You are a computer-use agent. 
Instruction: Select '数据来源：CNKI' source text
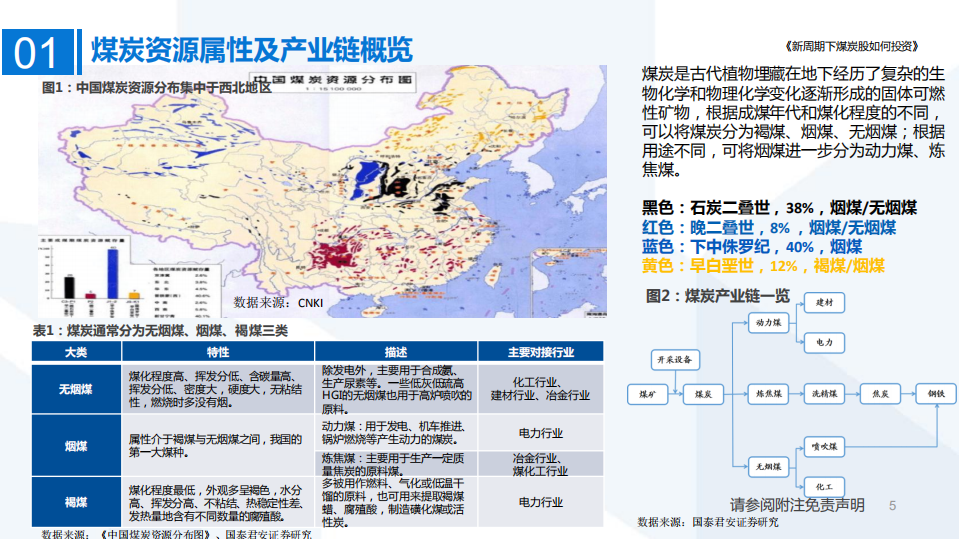click(x=278, y=303)
